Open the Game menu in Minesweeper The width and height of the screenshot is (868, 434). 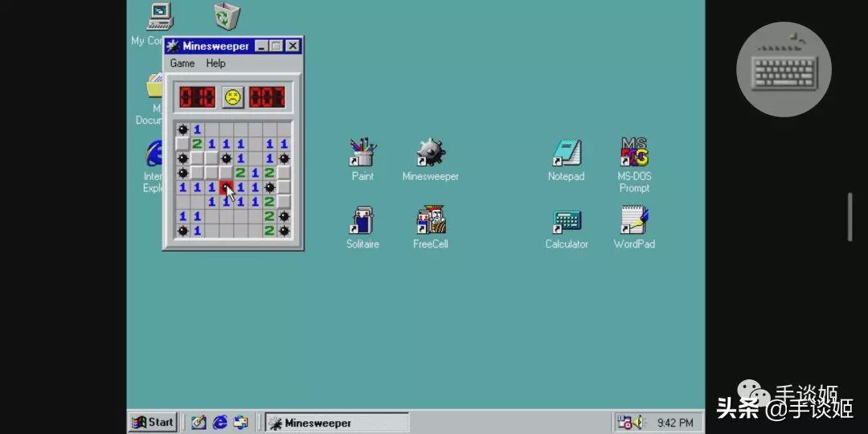pos(182,63)
